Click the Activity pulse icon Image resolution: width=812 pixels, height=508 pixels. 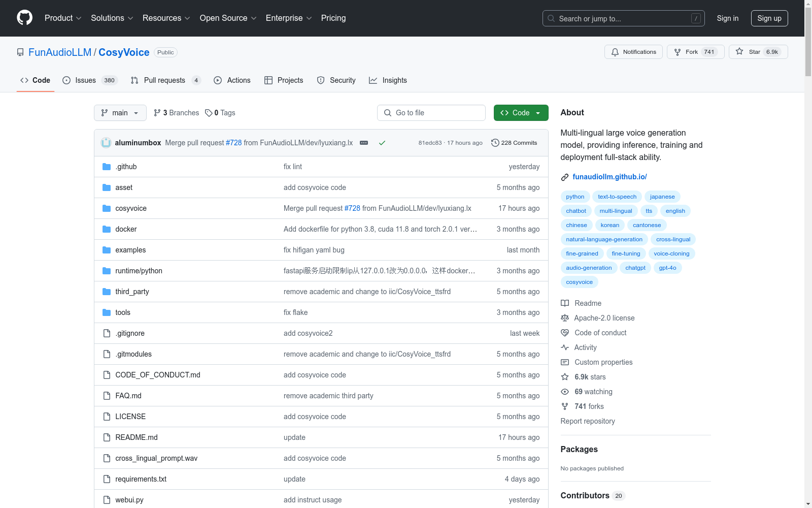565,347
